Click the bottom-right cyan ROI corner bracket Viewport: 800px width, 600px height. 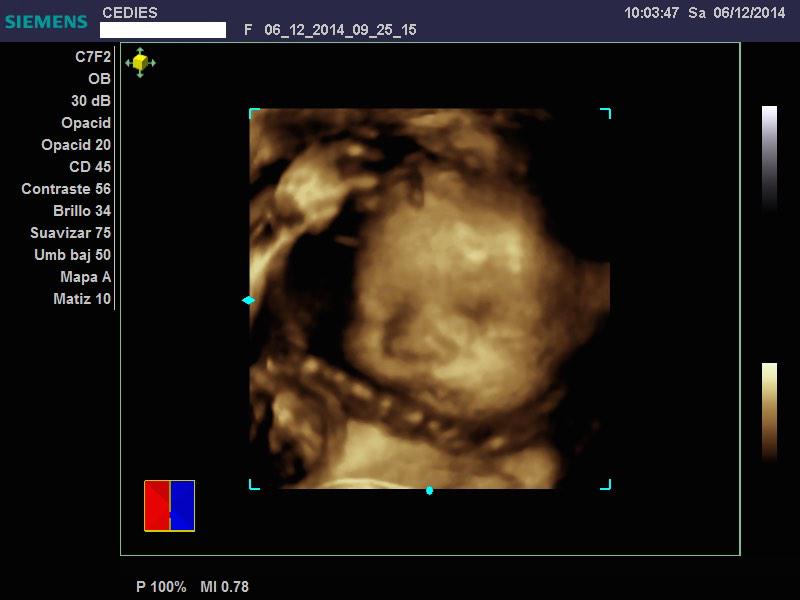pyautogui.click(x=606, y=484)
